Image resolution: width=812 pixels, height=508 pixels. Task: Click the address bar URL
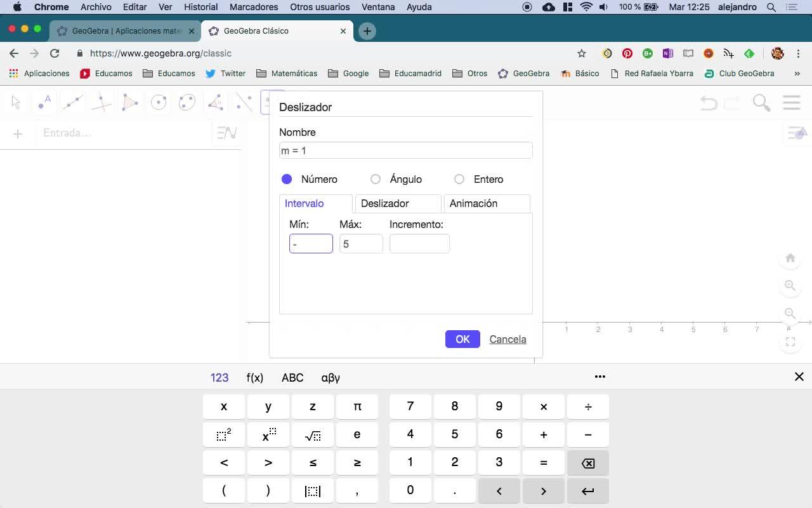(x=160, y=53)
